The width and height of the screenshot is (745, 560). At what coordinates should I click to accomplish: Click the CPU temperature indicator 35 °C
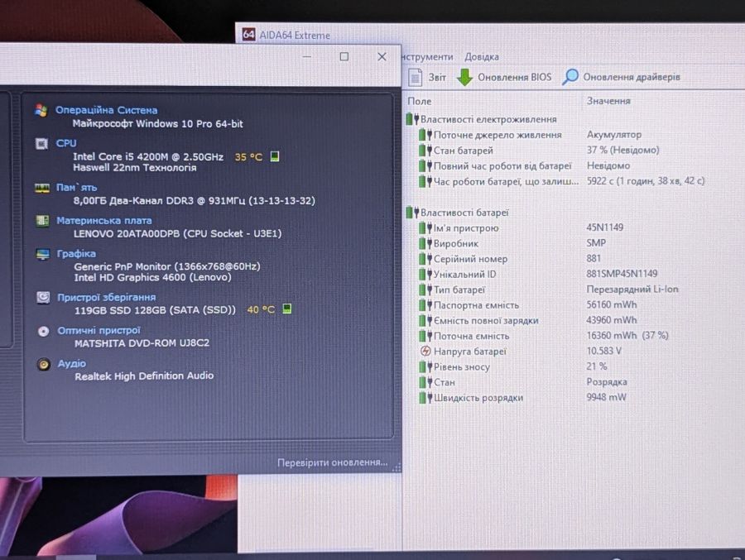(x=248, y=156)
